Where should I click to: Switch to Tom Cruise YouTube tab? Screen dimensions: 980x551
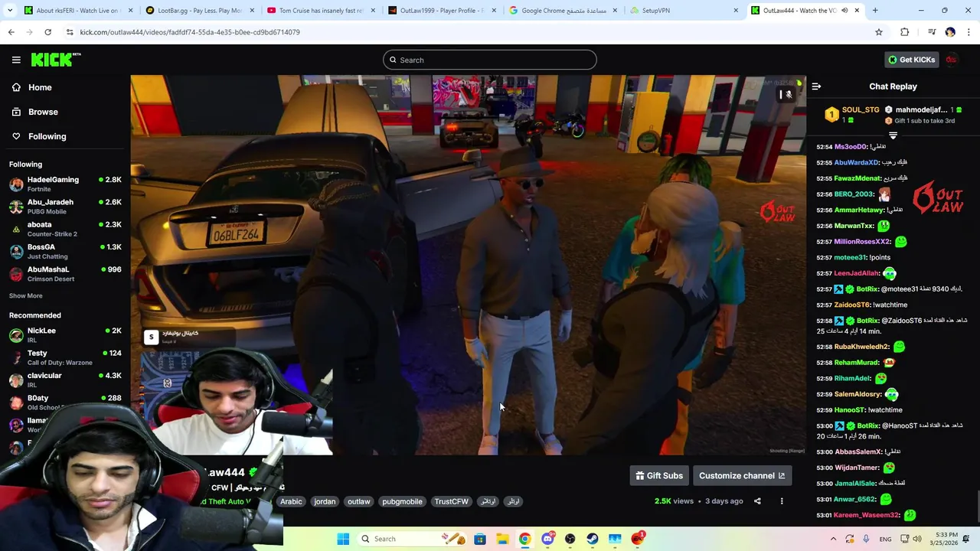pos(319,11)
